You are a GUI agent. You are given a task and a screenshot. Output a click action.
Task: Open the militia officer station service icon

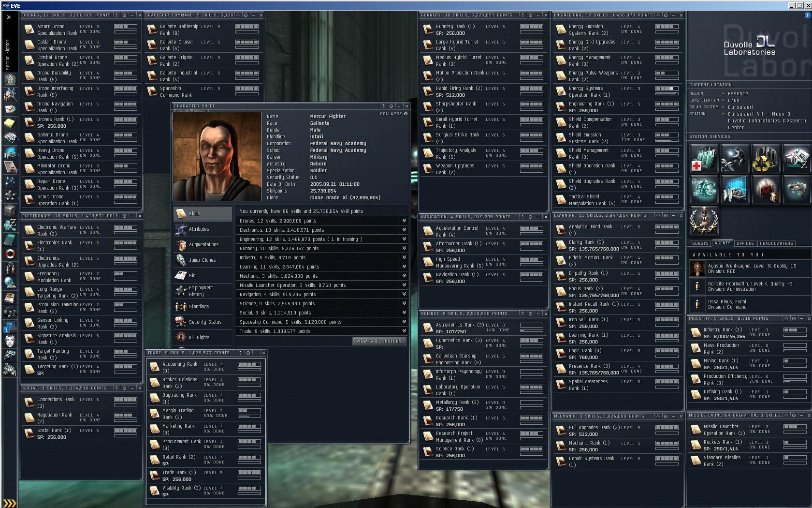click(x=704, y=220)
